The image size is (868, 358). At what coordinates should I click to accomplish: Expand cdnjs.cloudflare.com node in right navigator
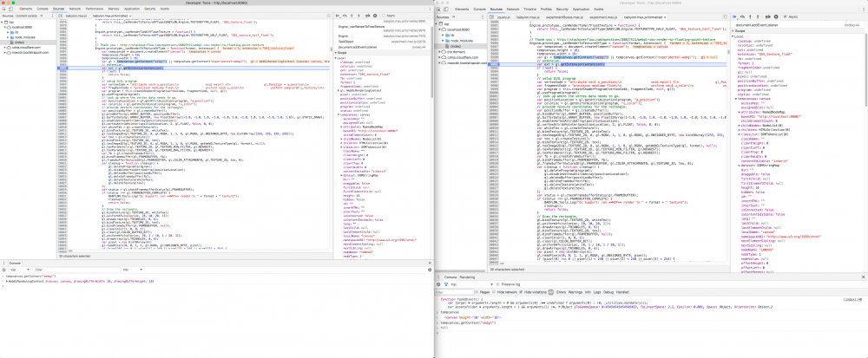pyautogui.click(x=439, y=57)
